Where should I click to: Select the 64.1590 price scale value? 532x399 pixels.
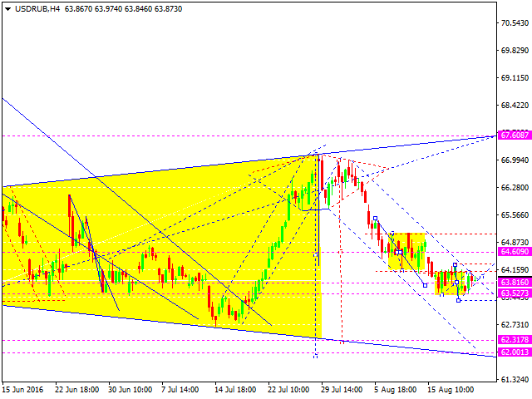pos(515,270)
